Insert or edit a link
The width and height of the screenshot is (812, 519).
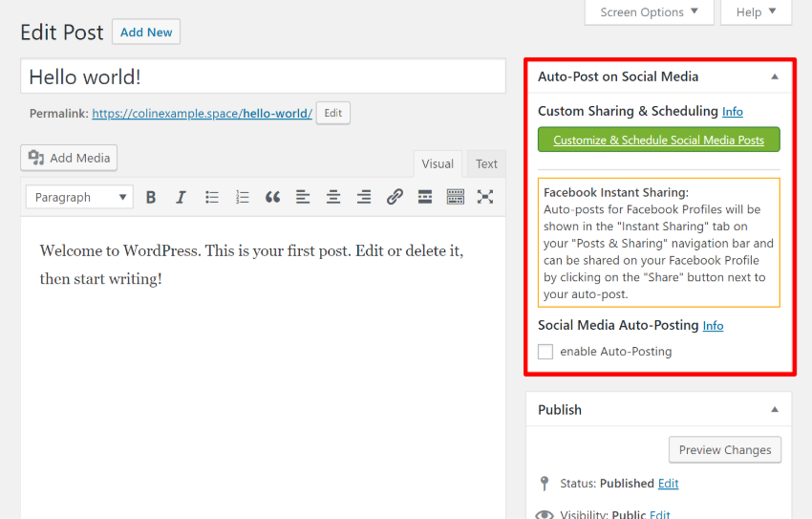tap(395, 197)
